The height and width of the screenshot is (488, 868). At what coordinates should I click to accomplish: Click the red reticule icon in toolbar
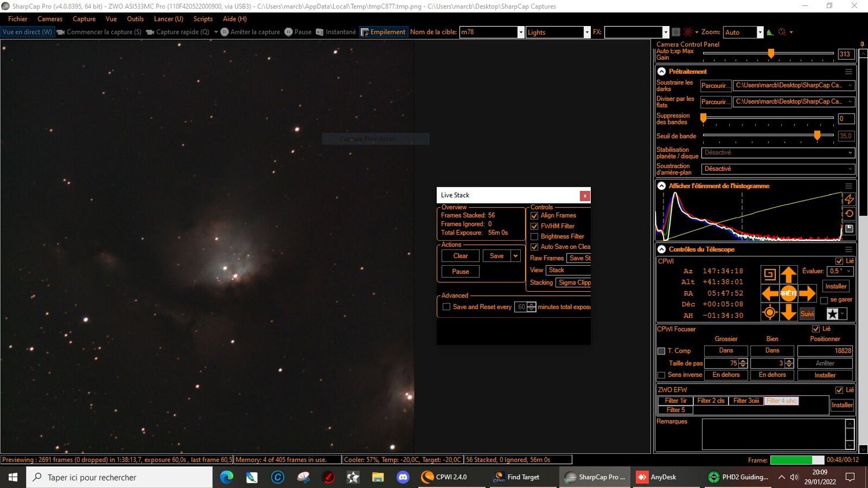tap(688, 32)
